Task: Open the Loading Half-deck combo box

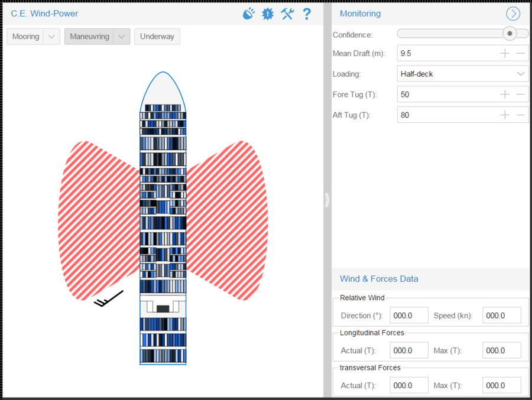Action: tap(462, 74)
